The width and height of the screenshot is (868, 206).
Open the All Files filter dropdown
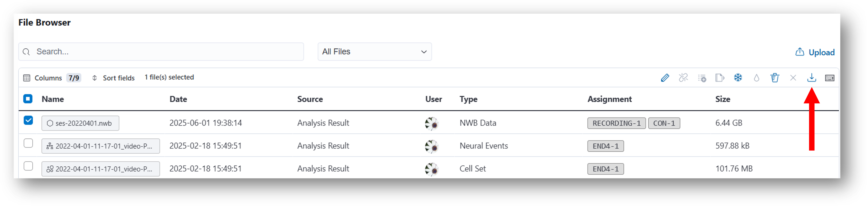pos(374,51)
